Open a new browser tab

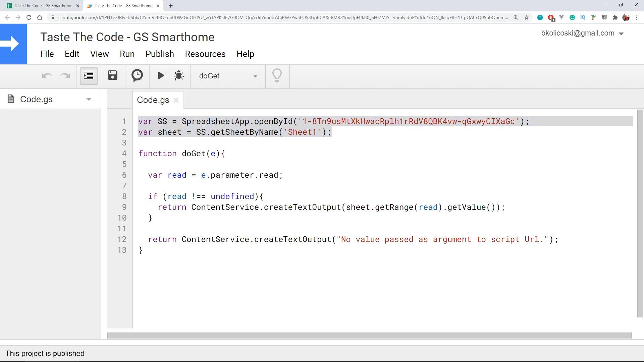coord(171,6)
